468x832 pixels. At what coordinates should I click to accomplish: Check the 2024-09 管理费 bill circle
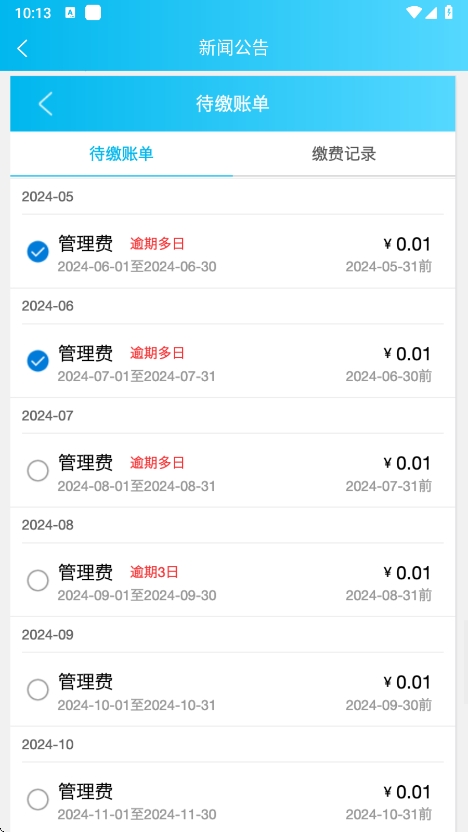38,690
